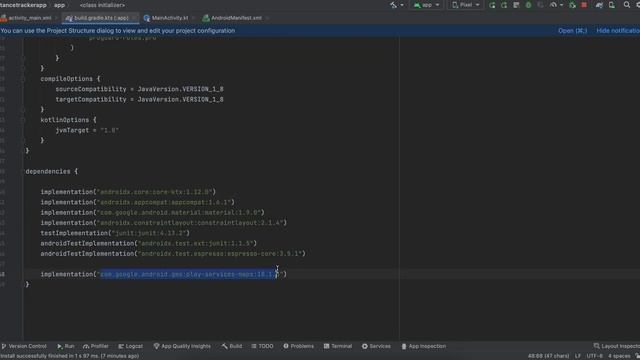Click the Hide notification link

click(618, 31)
